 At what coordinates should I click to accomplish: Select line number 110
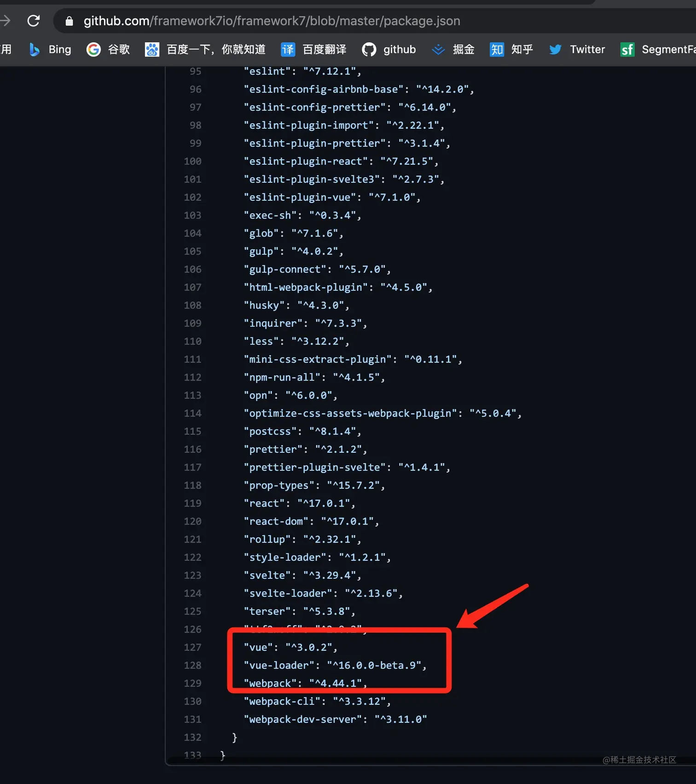(x=192, y=341)
